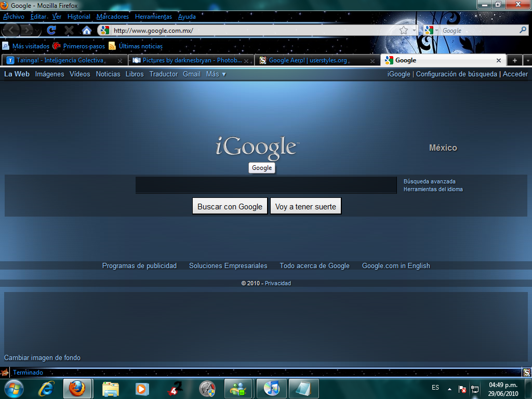532x399 pixels.
Task: Open the Ayuda menu
Action: [187, 17]
